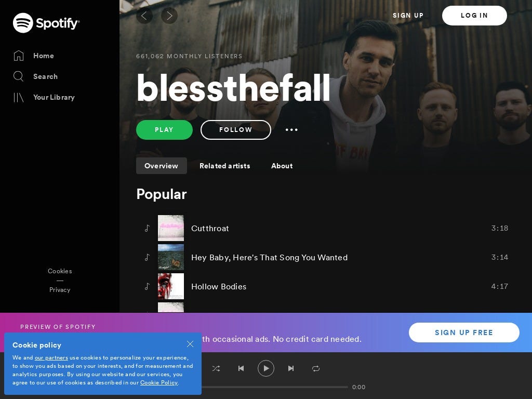The width and height of the screenshot is (532, 399).
Task: Open the three-dots more options menu
Action: 291,130
